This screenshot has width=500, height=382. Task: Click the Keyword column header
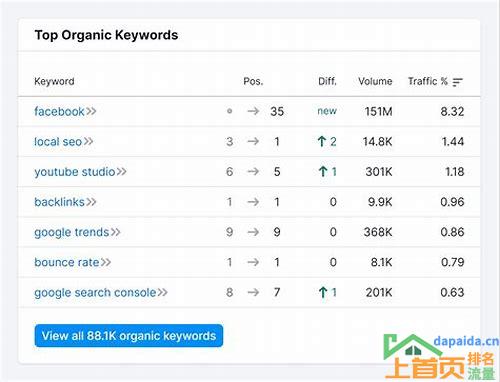54,81
